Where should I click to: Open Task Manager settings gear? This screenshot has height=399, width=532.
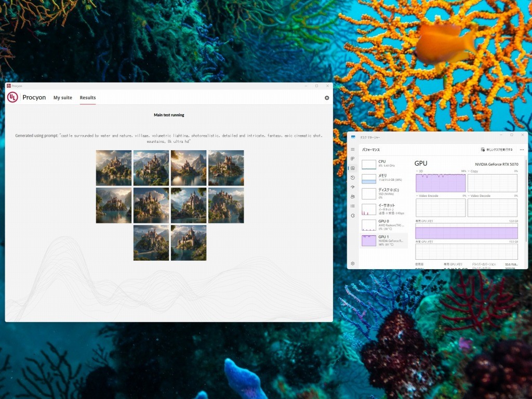click(x=353, y=263)
